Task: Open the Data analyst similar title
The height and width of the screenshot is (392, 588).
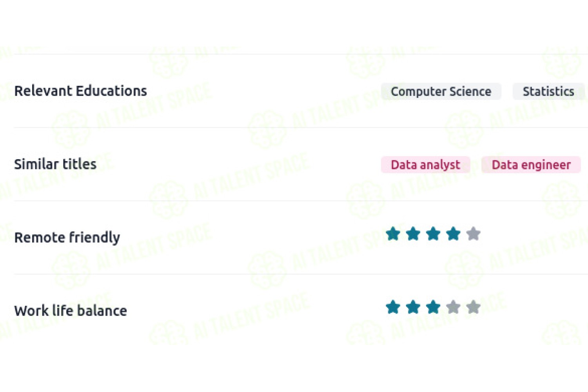Action: click(x=425, y=165)
